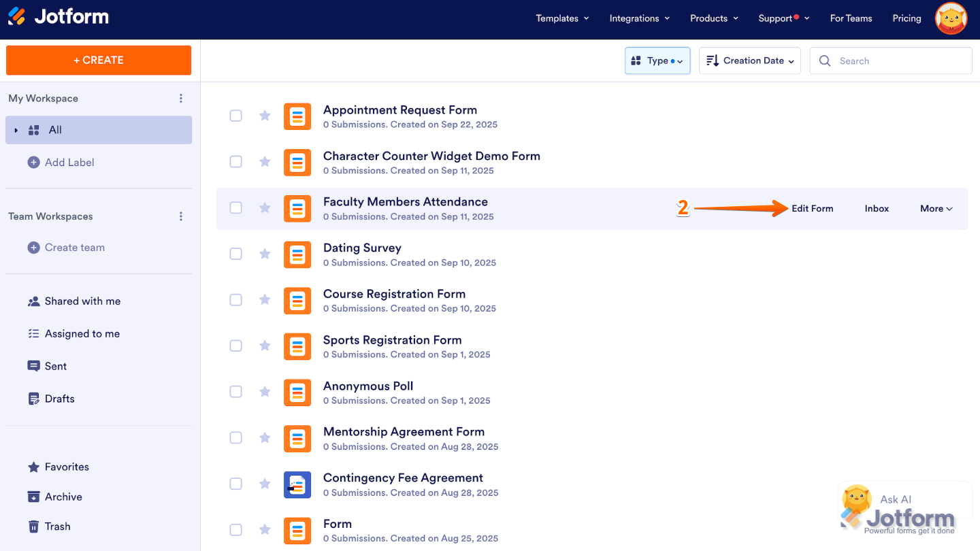980x551 pixels.
Task: Open the Integrations menu
Action: click(639, 18)
